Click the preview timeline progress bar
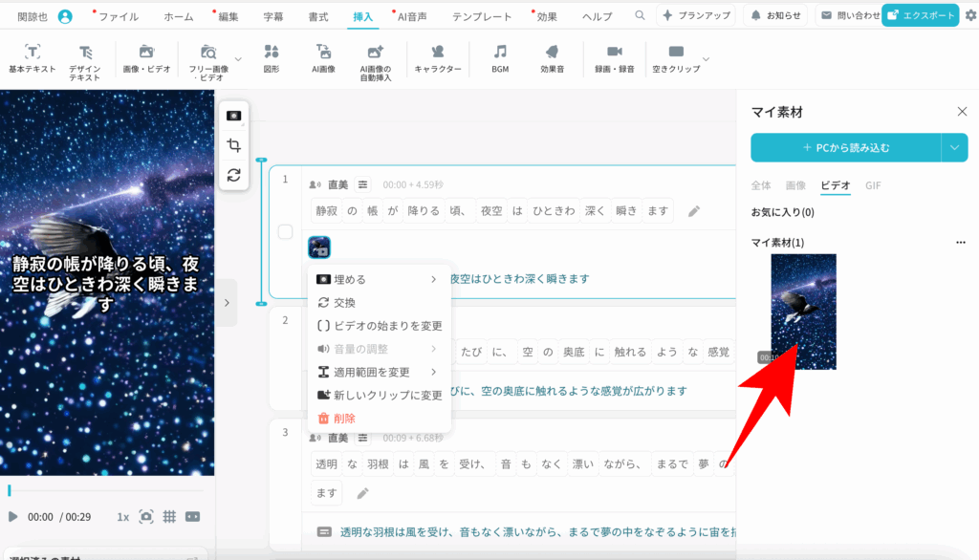 107,490
